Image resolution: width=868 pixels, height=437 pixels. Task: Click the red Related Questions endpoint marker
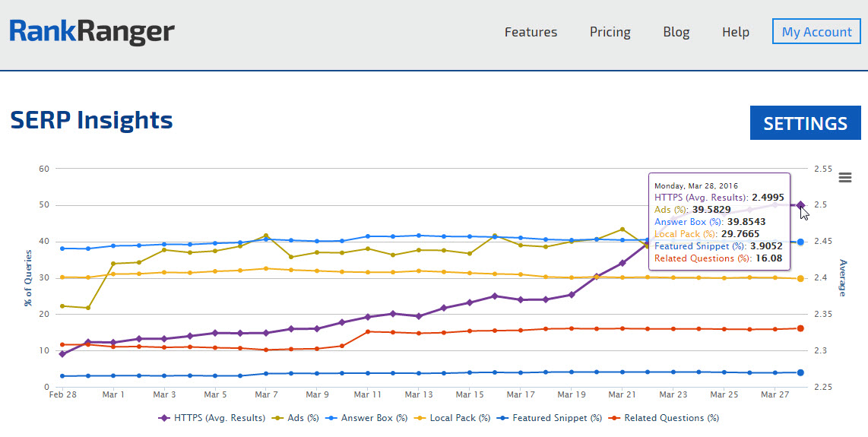[x=800, y=328]
